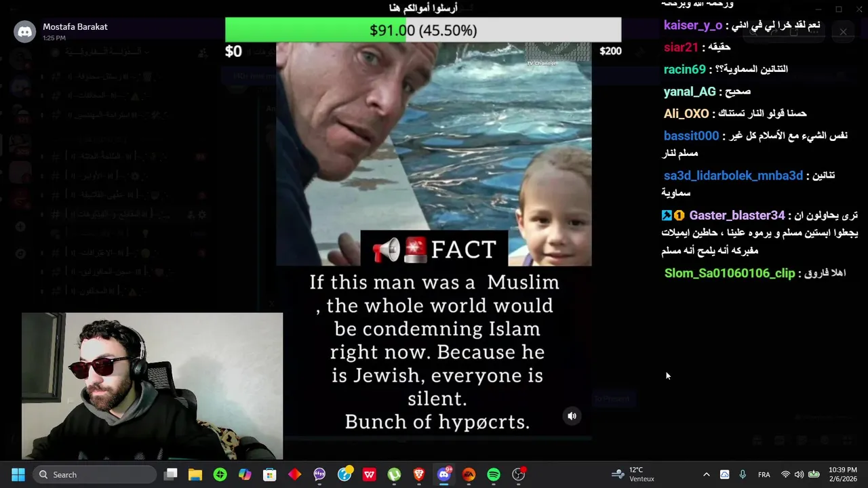Click the streamer webcam thumbnail
Viewport: 868px width, 488px height.
click(x=152, y=386)
